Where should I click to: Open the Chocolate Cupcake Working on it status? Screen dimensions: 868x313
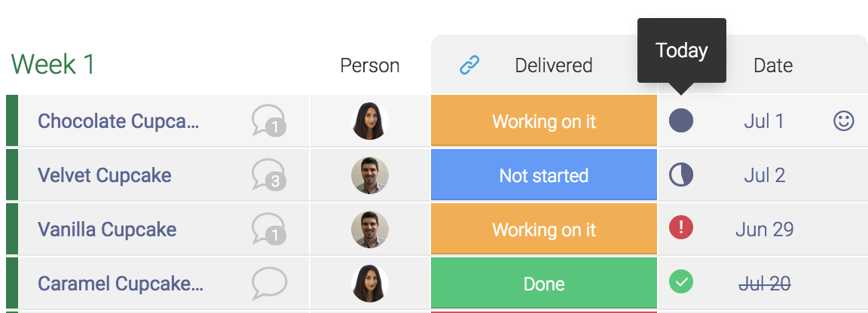click(x=544, y=121)
